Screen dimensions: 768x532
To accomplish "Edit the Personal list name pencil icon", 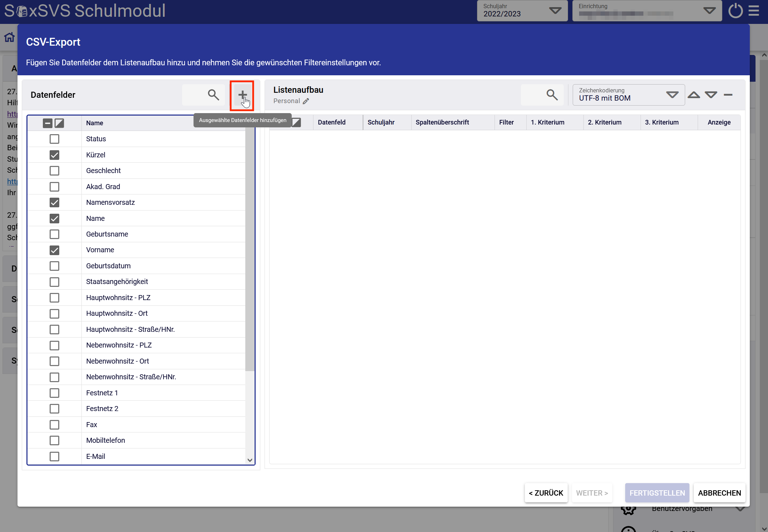I will pos(306,101).
